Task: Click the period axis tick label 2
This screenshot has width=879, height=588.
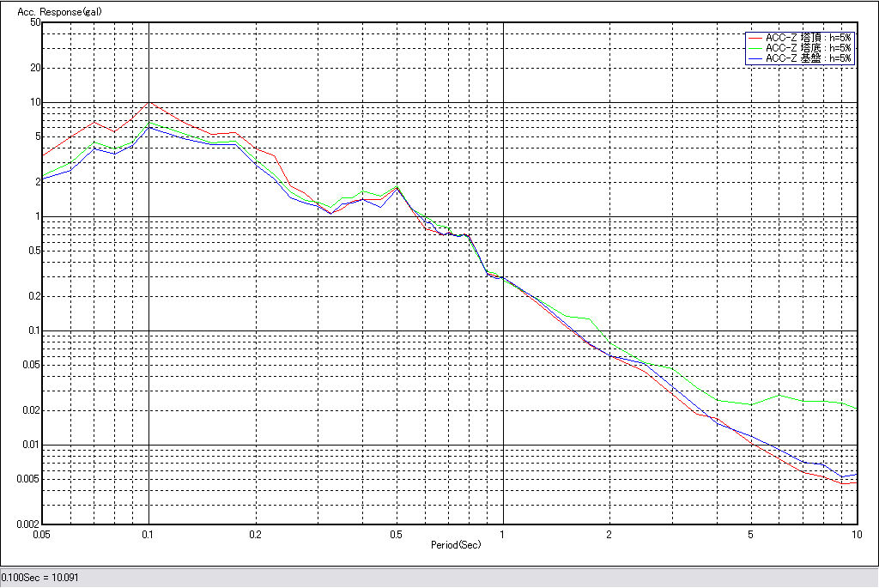Action: point(609,534)
